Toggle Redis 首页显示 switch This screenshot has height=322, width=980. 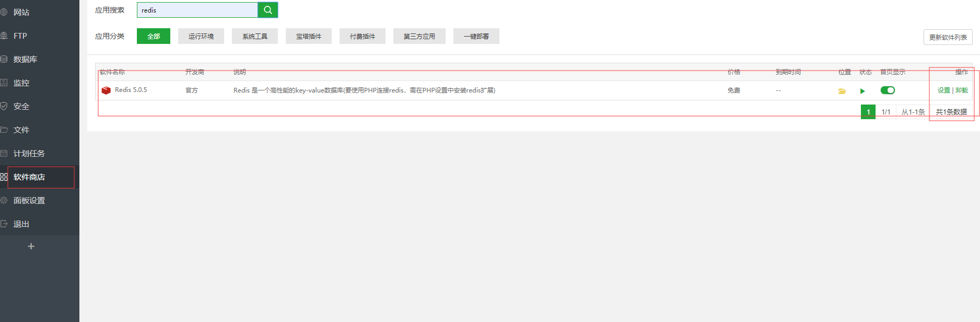point(888,90)
